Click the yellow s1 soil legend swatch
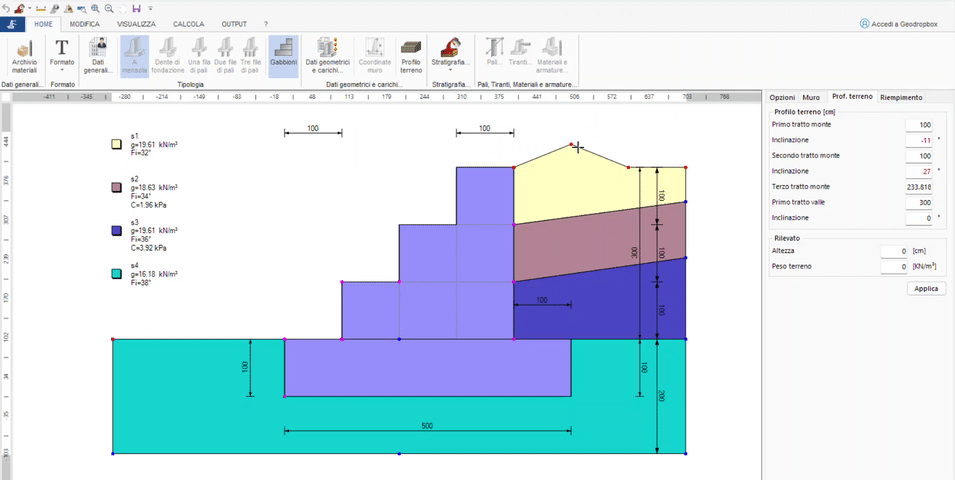 click(116, 144)
